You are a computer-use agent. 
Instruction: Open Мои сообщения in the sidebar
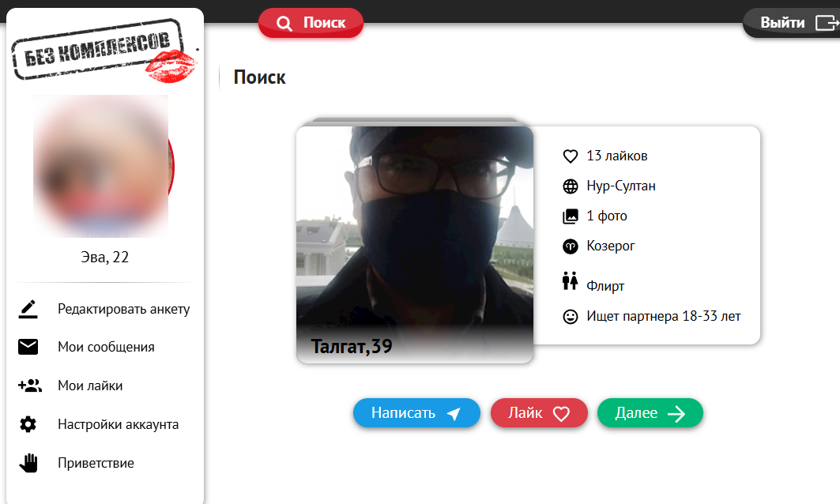[x=106, y=347]
